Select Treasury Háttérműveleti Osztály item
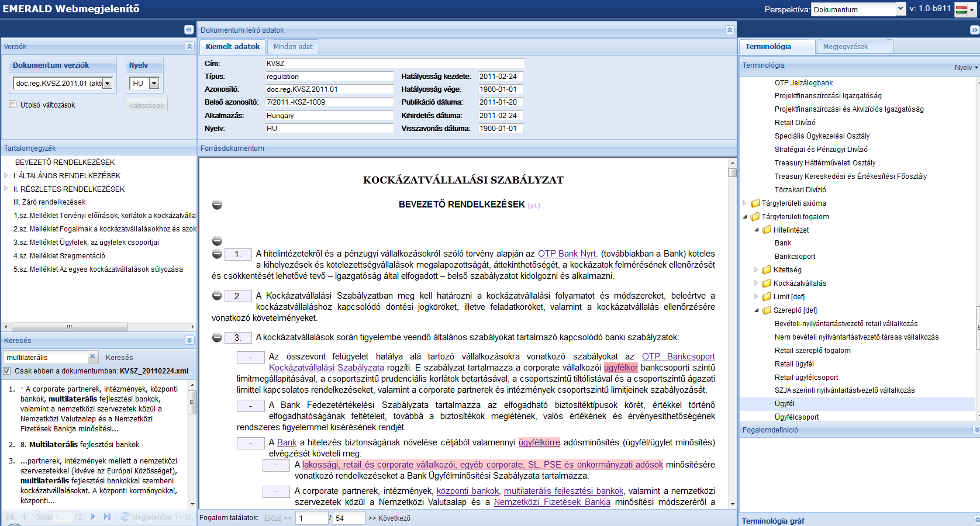This screenshot has height=526, width=980. [x=825, y=163]
